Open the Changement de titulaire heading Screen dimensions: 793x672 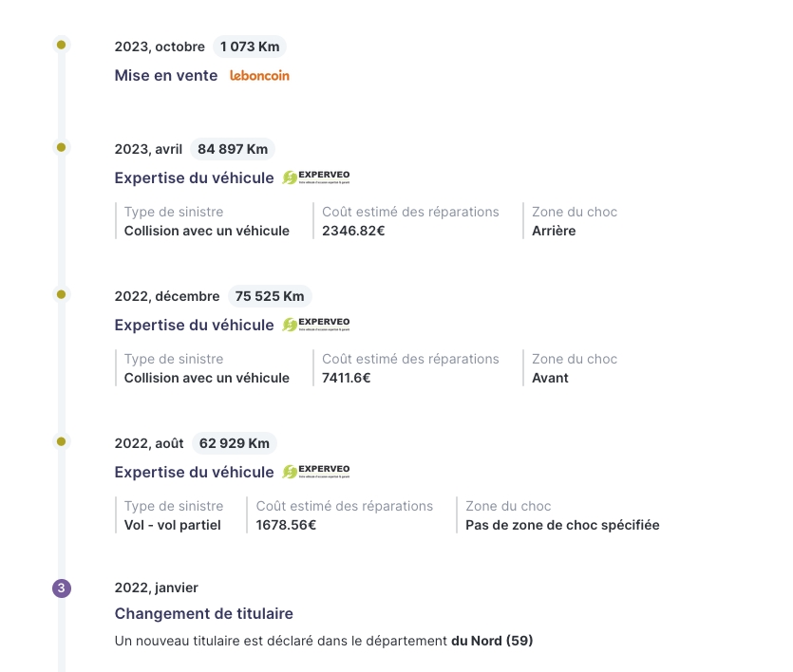point(204,613)
